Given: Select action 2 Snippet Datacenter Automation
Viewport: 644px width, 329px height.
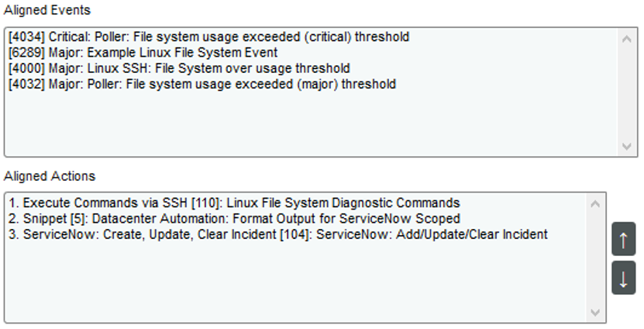Looking at the screenshot, I should tap(234, 219).
